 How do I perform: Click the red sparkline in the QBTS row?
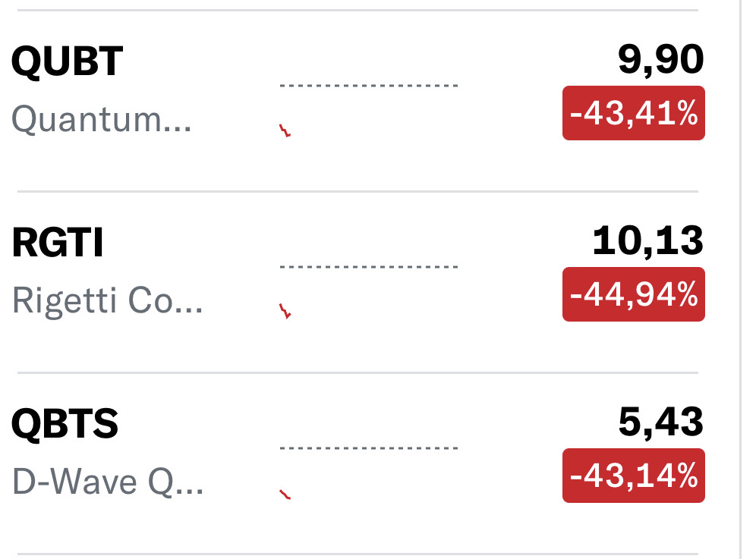click(285, 495)
